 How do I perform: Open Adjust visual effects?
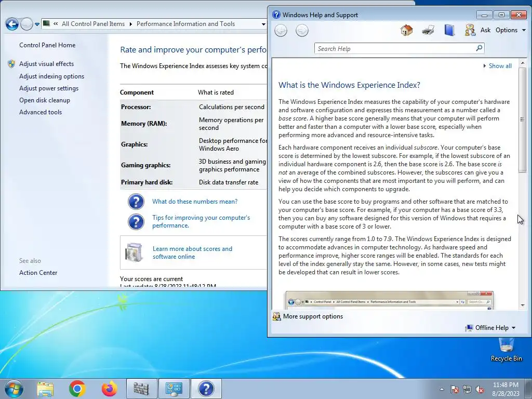pos(46,64)
